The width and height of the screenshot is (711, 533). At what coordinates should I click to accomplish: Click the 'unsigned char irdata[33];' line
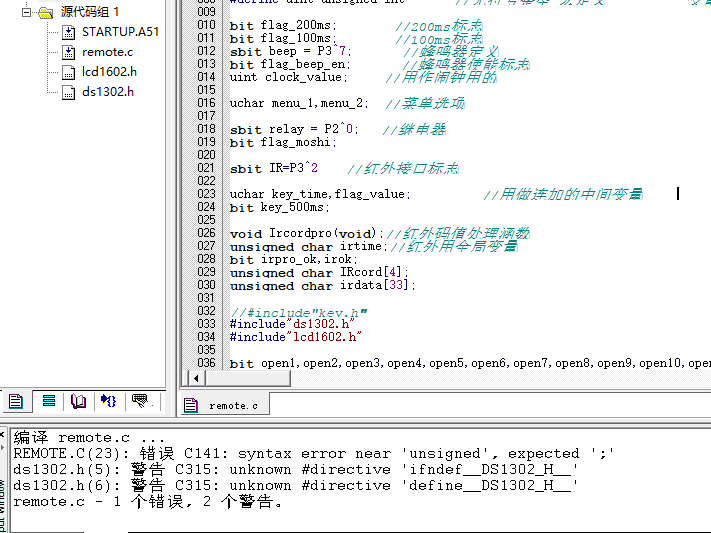322,285
